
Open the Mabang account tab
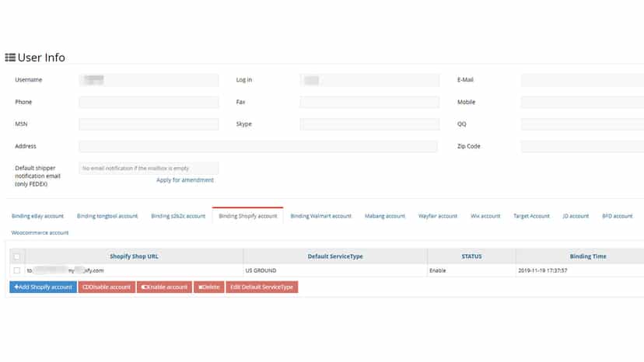(385, 216)
